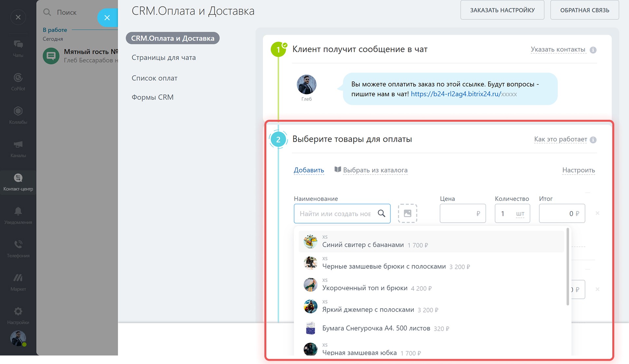Click the Наименование product search field
The width and height of the screenshot is (629, 364).
click(335, 214)
